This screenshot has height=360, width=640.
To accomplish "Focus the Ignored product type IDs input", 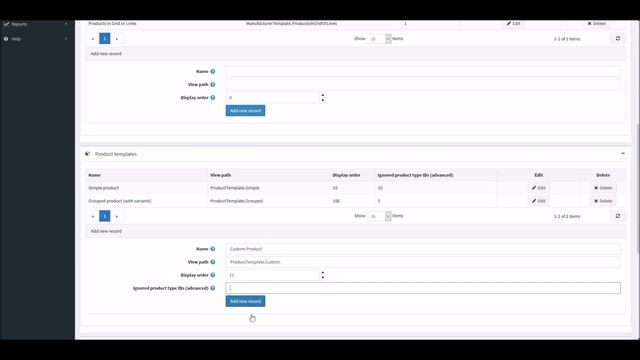I will point(423,288).
